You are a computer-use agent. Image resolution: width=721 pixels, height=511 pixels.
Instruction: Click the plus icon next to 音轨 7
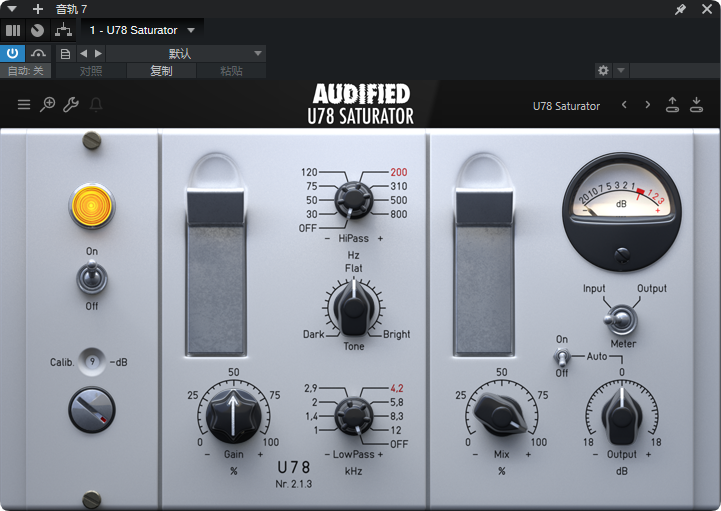[x=38, y=9]
